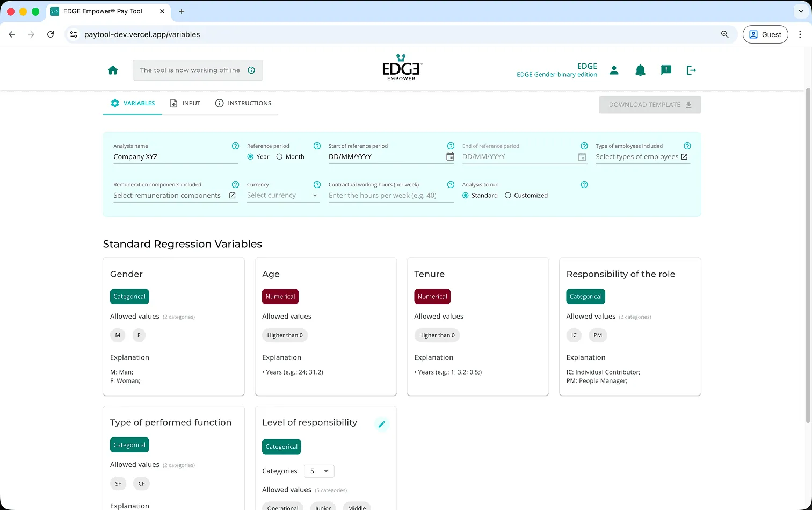Viewport: 812px width, 510px height.
Task: Click the Age Numerical tag
Action: 280,297
